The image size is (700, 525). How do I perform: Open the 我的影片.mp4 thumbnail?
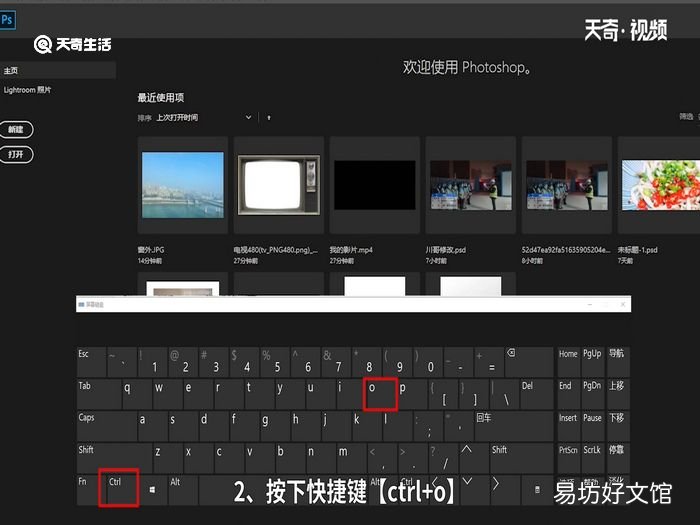(375, 185)
